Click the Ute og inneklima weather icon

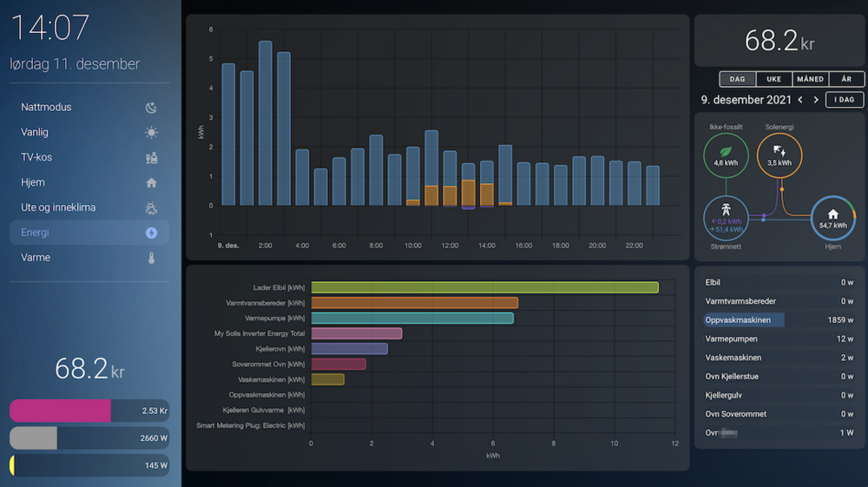click(x=151, y=208)
